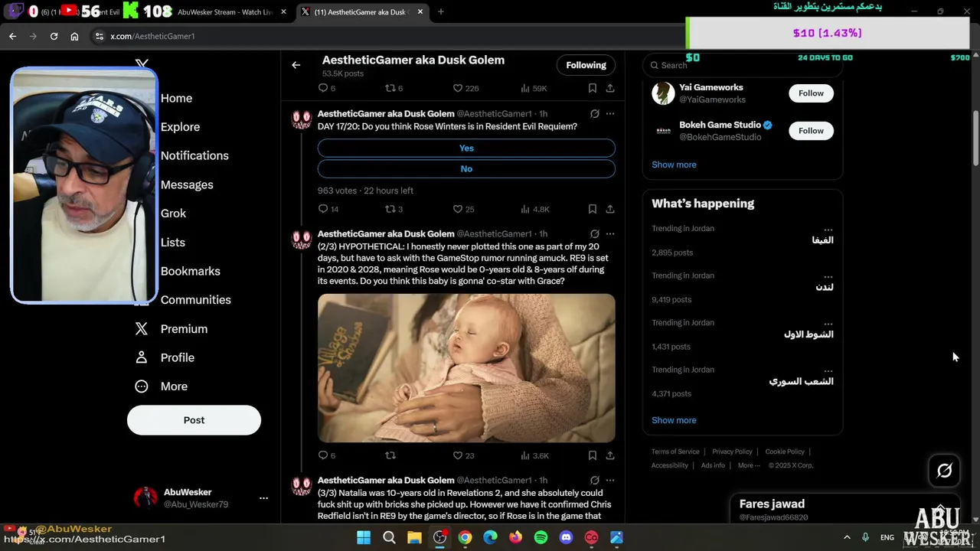Share the baby photo tweet
Viewport: 980px width, 551px height.
610,455
